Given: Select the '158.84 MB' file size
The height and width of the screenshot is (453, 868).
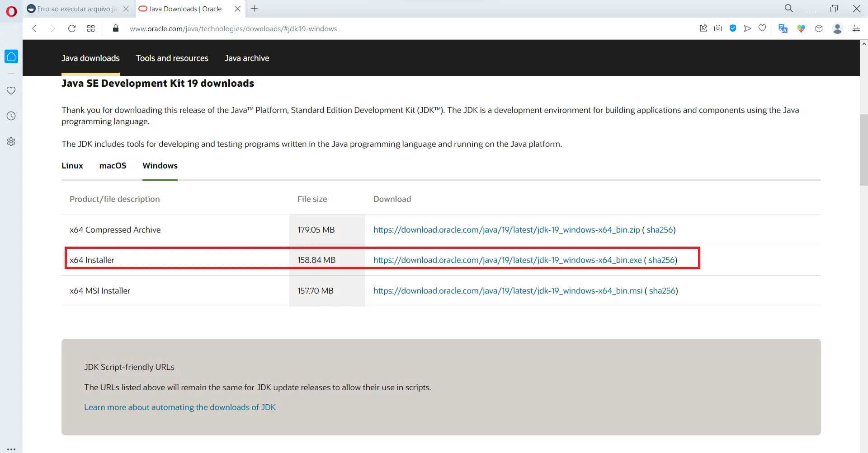Looking at the screenshot, I should pos(316,260).
